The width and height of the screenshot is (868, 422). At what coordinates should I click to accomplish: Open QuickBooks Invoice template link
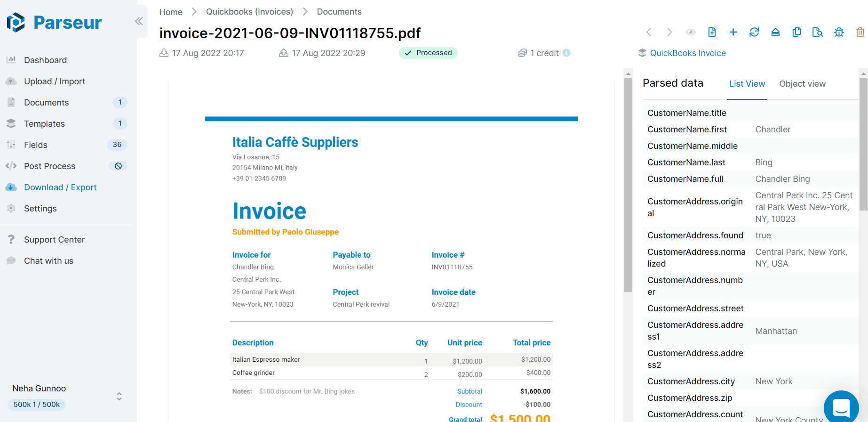tap(688, 53)
